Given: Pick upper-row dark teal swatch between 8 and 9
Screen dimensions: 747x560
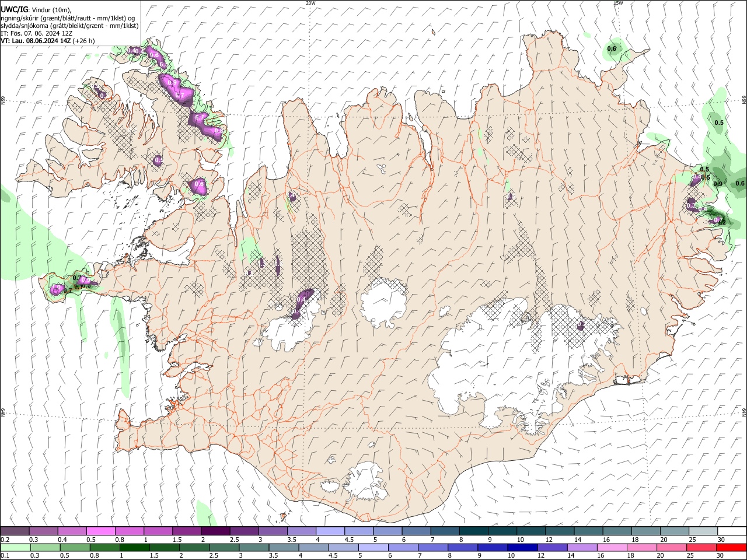Looking at the screenshot, I should (x=473, y=531).
